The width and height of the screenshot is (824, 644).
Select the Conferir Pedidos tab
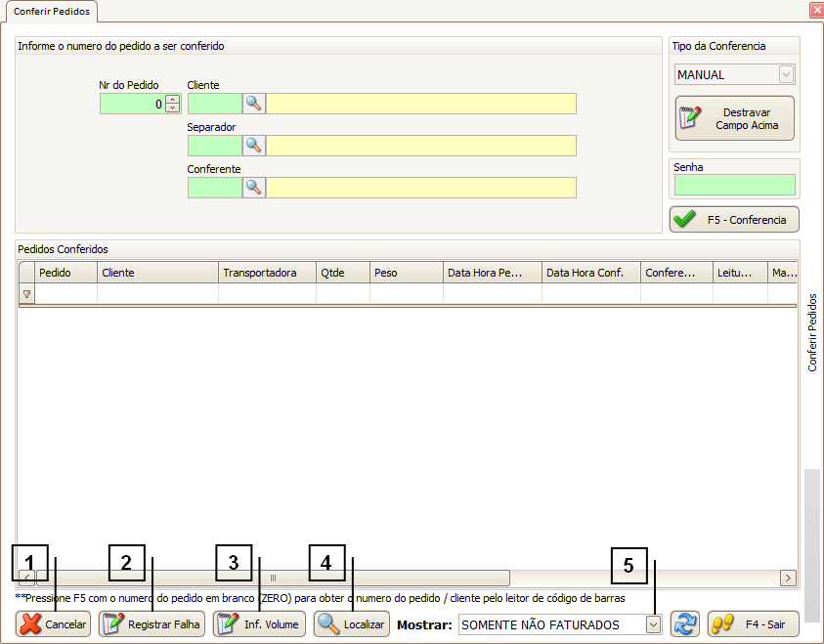click(49, 10)
